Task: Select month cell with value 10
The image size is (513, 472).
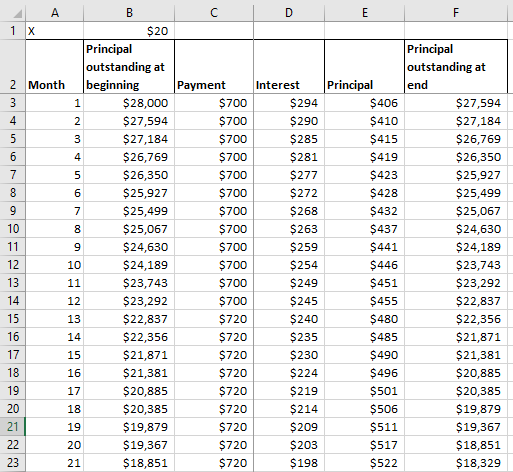Action: point(55,265)
